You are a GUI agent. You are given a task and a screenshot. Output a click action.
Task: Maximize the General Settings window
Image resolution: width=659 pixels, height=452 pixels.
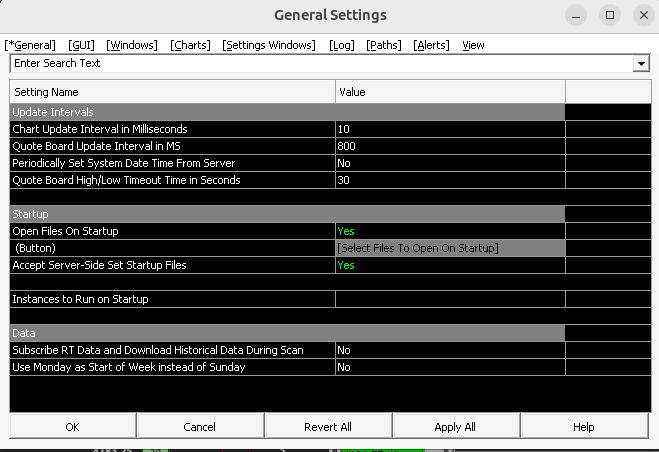coord(610,16)
